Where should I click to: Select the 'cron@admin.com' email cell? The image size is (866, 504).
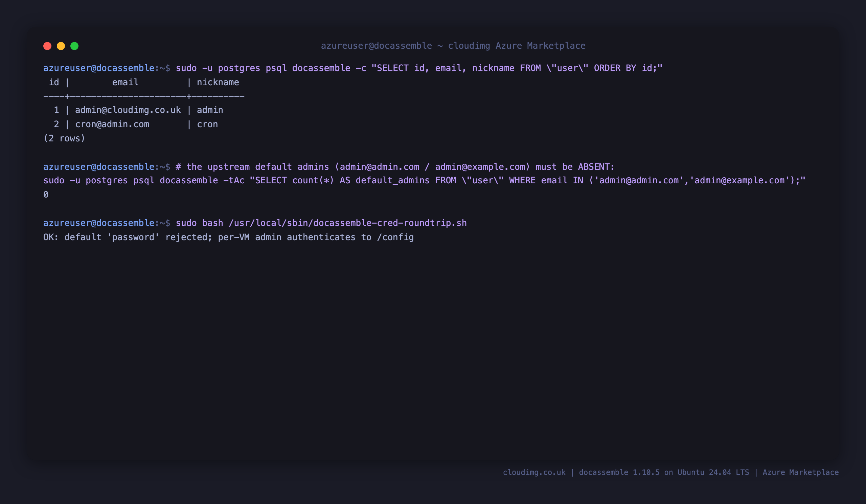click(112, 124)
